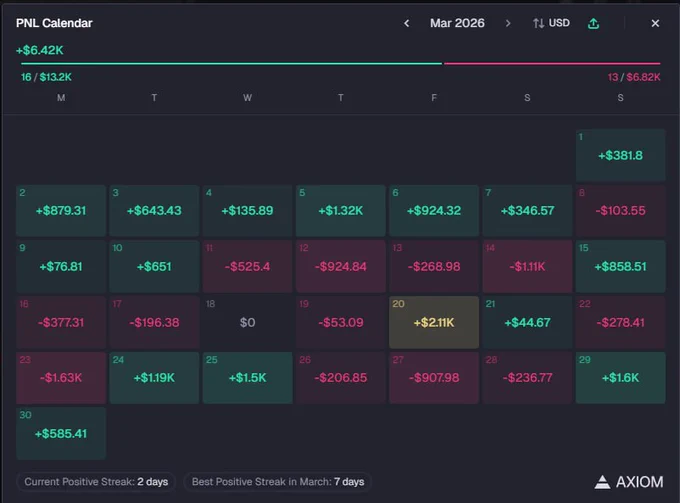Click the March 27 cell with -$907.98
The height and width of the screenshot is (503, 680).
point(434,378)
